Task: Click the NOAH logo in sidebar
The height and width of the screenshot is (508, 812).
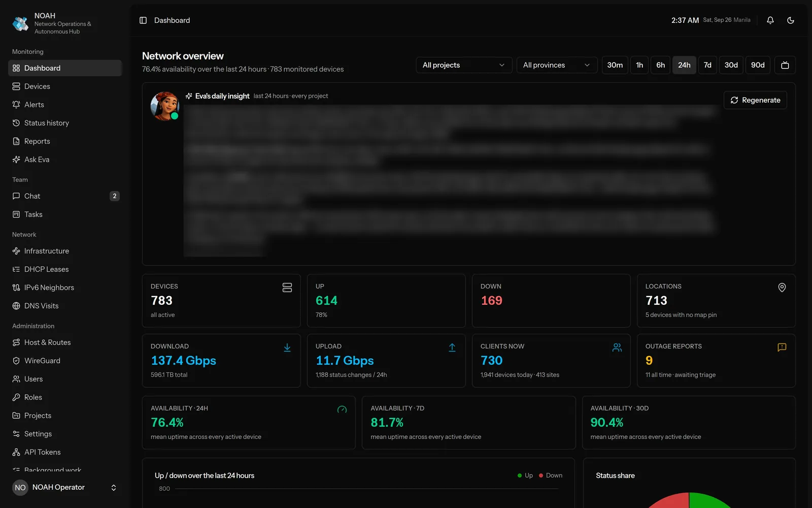Action: coord(21,23)
